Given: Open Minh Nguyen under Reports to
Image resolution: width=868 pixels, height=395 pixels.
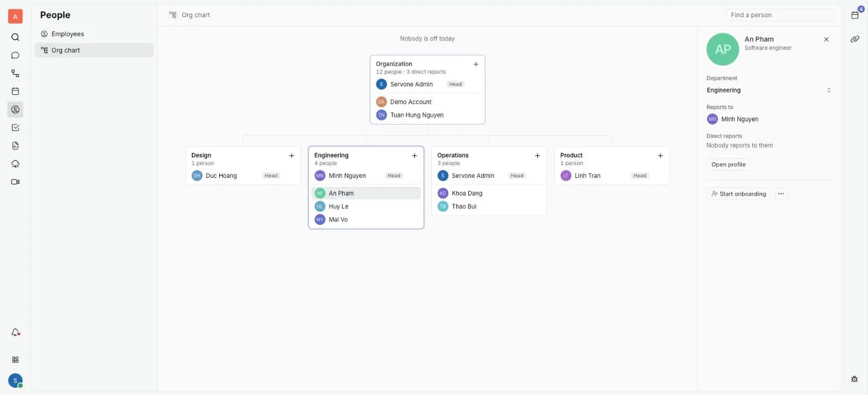Looking at the screenshot, I should point(733,119).
